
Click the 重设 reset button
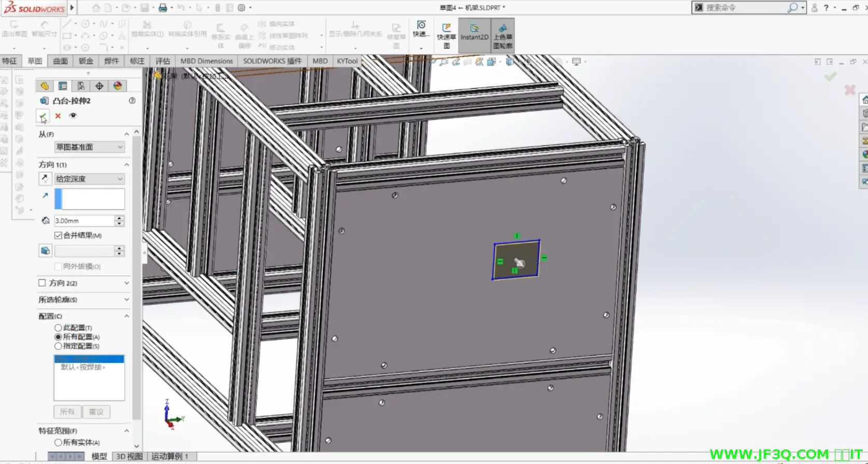tap(96, 412)
